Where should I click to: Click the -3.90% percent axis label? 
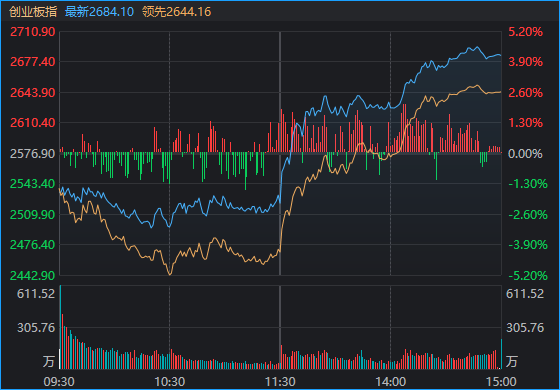[x=528, y=245]
